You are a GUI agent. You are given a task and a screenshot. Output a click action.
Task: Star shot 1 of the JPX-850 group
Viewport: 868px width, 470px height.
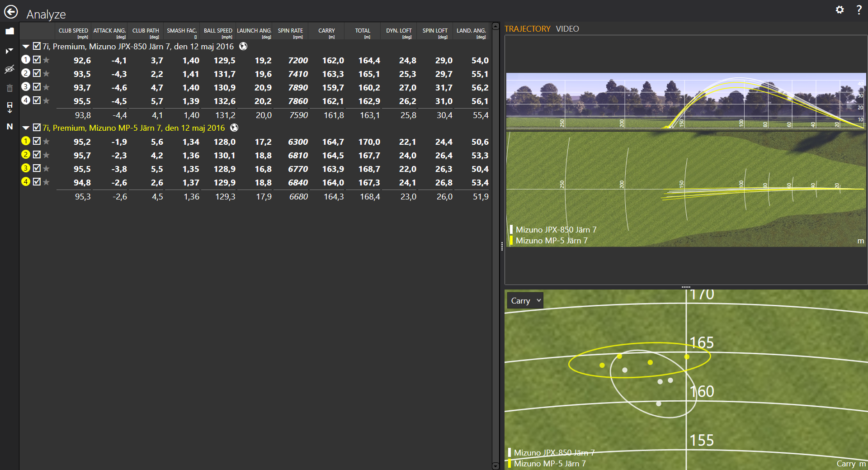point(46,60)
